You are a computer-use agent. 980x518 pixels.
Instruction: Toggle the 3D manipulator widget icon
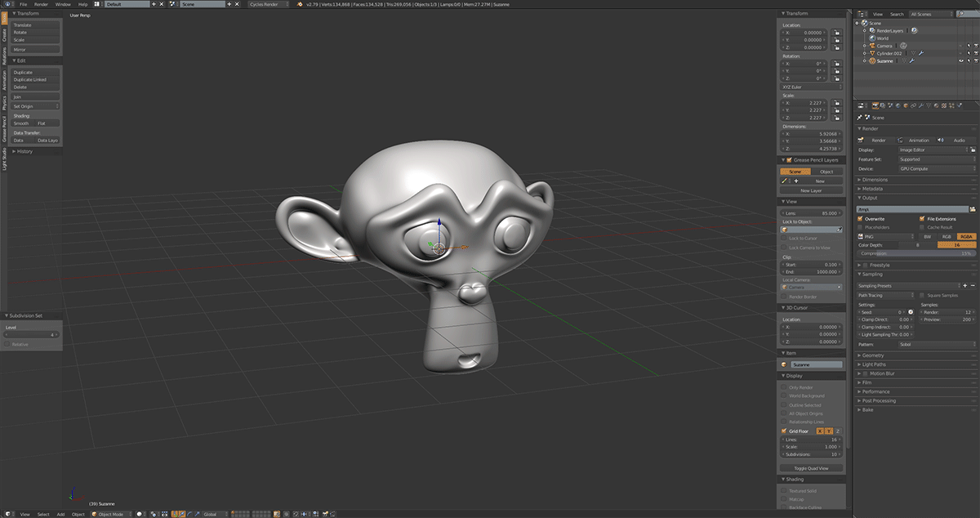pyautogui.click(x=175, y=514)
